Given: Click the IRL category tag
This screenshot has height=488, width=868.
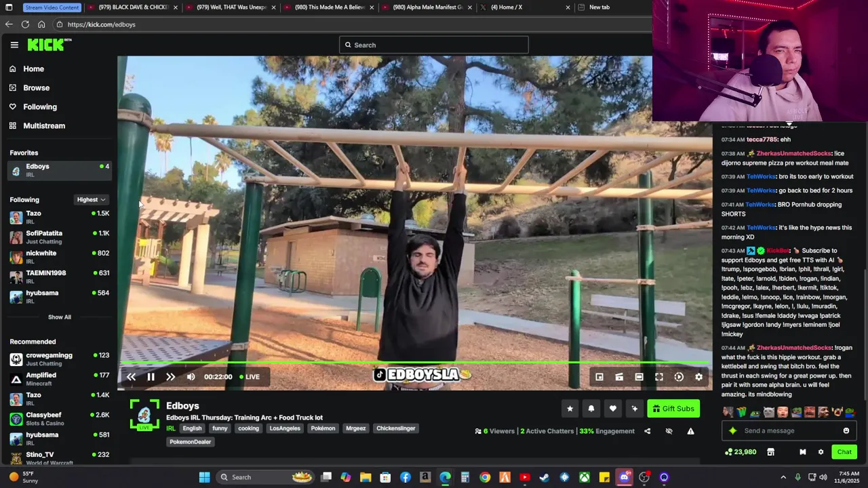Looking at the screenshot, I should (171, 428).
